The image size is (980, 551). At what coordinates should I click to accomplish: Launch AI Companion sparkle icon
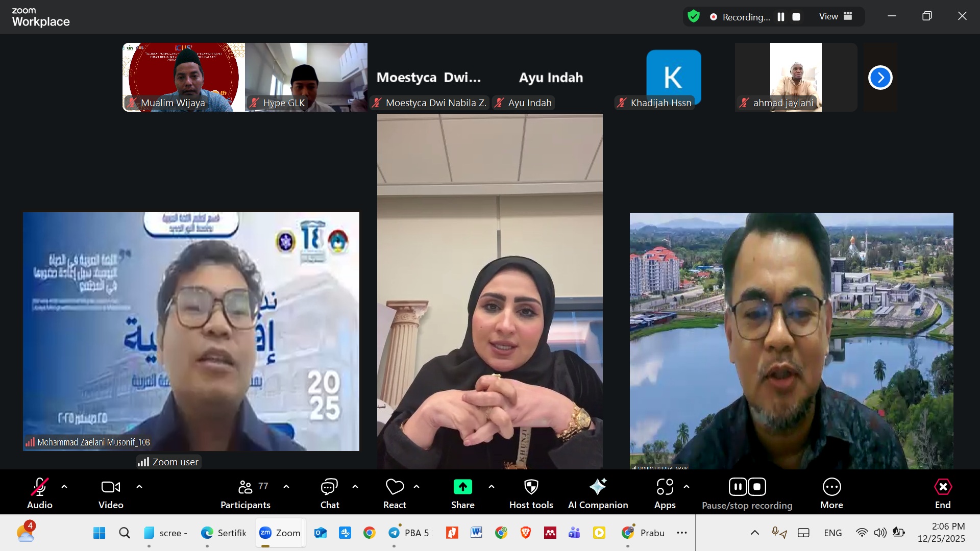click(x=598, y=487)
